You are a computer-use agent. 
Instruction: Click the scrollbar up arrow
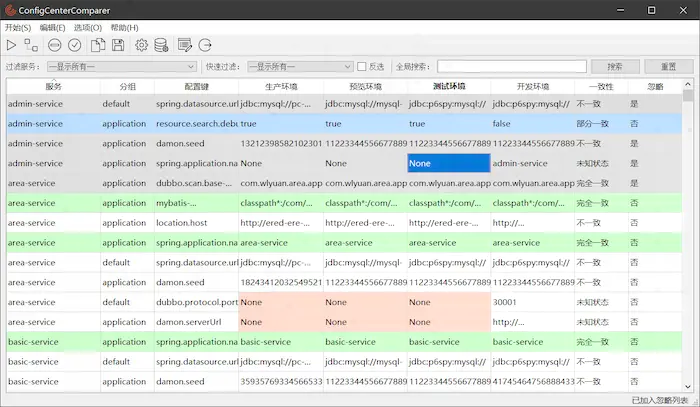688,84
